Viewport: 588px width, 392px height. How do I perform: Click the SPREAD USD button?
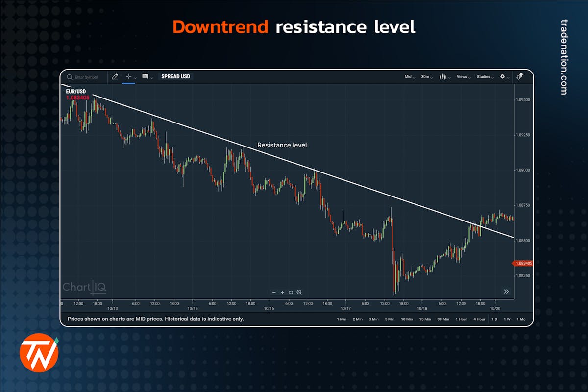coord(176,76)
